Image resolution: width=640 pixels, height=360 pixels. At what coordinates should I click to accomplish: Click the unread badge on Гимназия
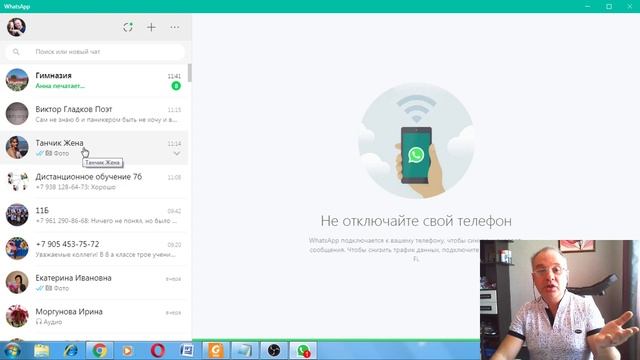coord(176,86)
